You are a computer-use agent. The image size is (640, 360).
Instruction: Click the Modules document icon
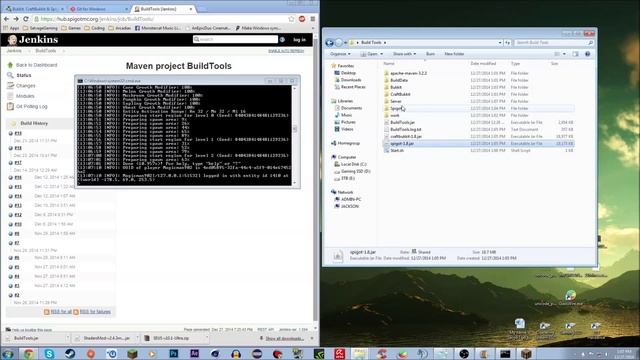point(10,96)
